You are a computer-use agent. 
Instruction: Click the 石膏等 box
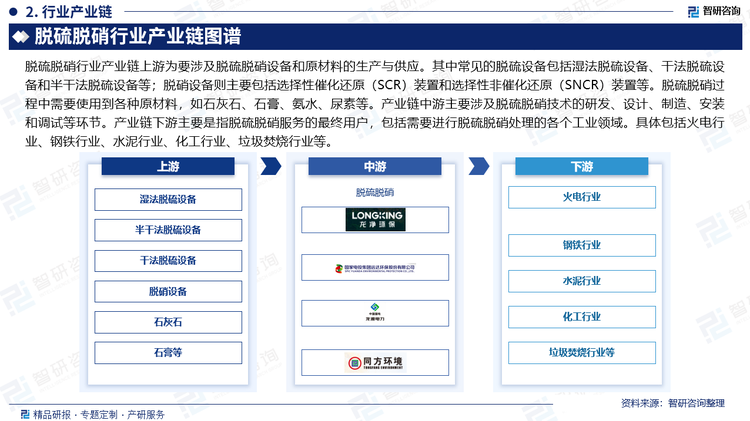click(x=168, y=353)
